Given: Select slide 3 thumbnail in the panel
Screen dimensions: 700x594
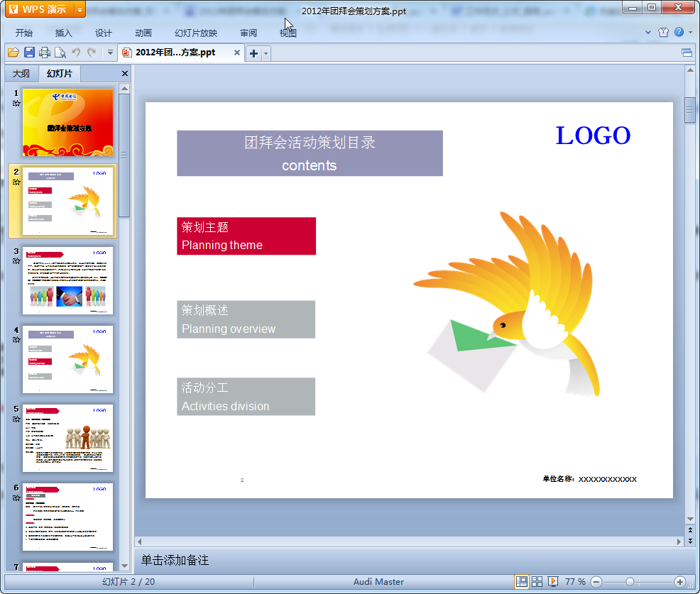Looking at the screenshot, I should pos(68,280).
